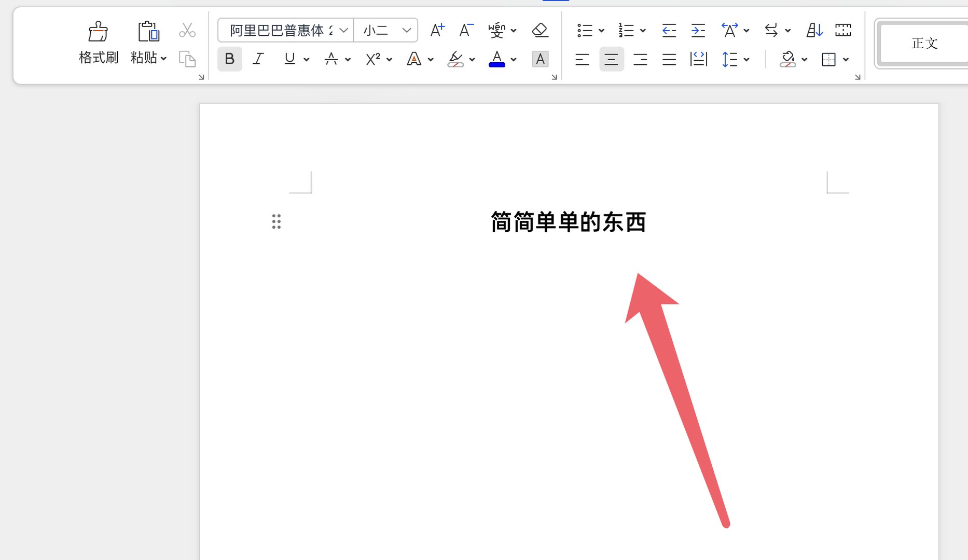Sort paragraphs using the A-with-arrow icon
Viewport: 968px width, 560px height.
click(813, 30)
